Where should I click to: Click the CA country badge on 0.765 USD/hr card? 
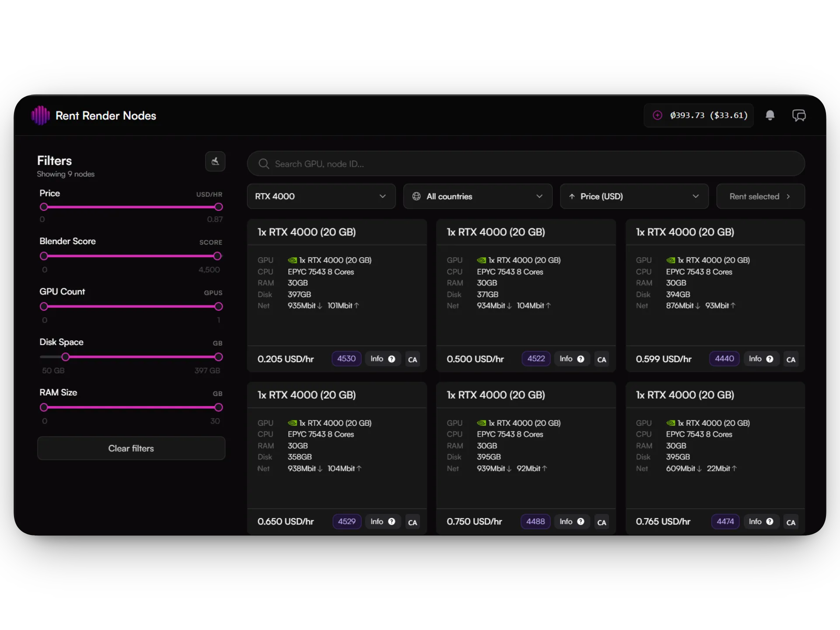(x=791, y=522)
